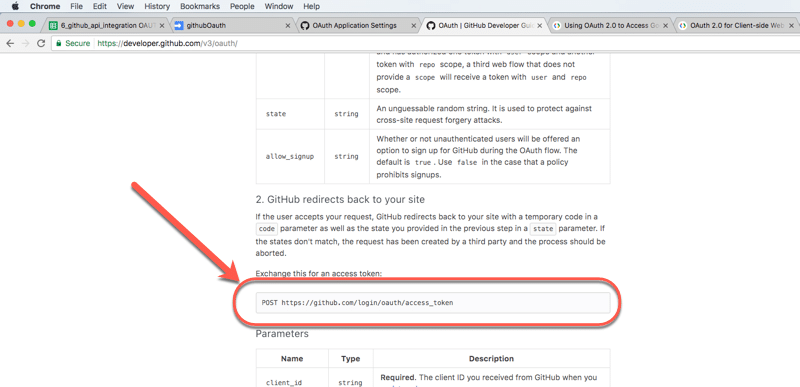
Task: Close the githubOauth tab
Action: [288, 25]
